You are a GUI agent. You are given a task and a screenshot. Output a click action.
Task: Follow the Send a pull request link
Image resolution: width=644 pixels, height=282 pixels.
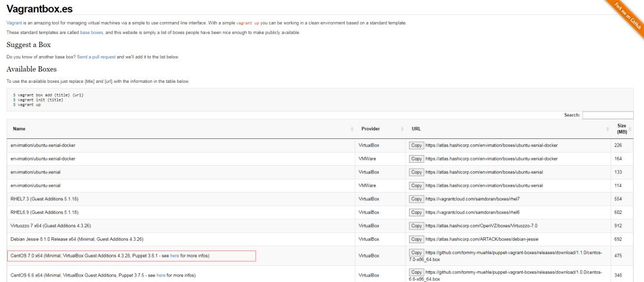(x=96, y=57)
